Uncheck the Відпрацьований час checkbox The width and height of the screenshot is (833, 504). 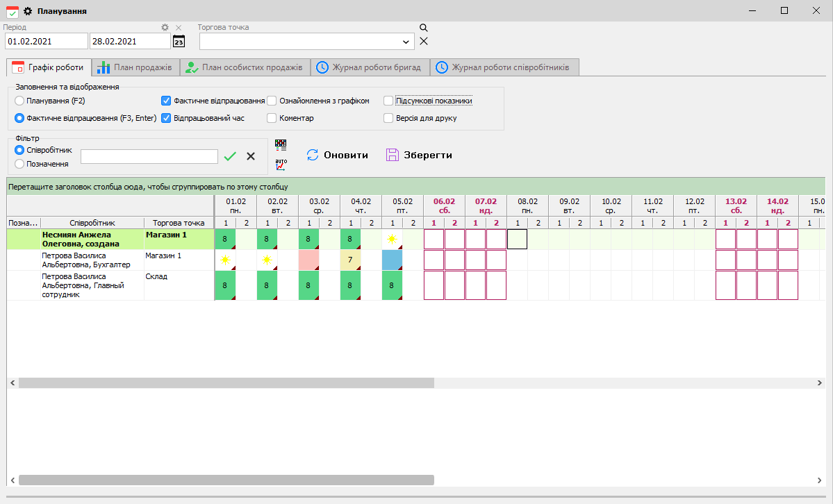tap(166, 118)
